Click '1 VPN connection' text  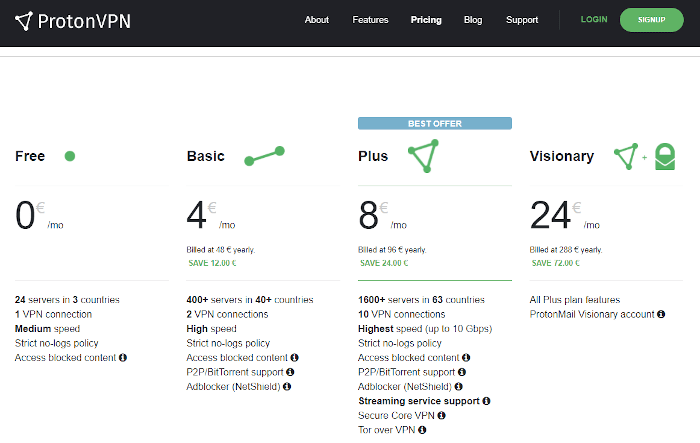[x=53, y=314]
